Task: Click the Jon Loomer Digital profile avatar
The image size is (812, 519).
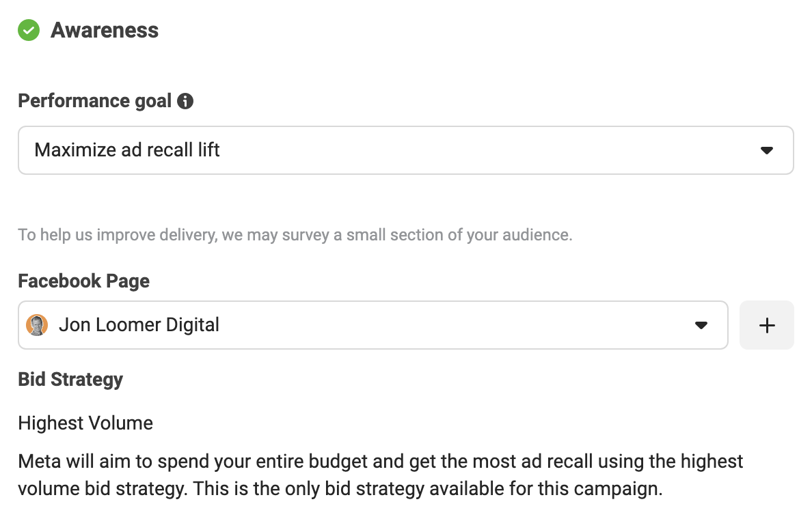Action: 37,325
